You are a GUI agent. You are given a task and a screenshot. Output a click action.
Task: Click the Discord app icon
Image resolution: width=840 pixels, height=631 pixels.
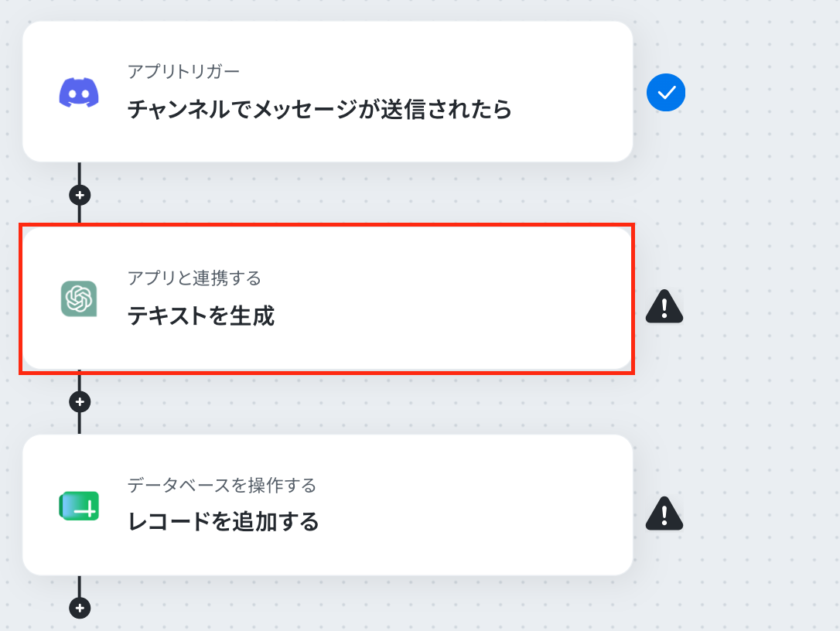point(79,93)
